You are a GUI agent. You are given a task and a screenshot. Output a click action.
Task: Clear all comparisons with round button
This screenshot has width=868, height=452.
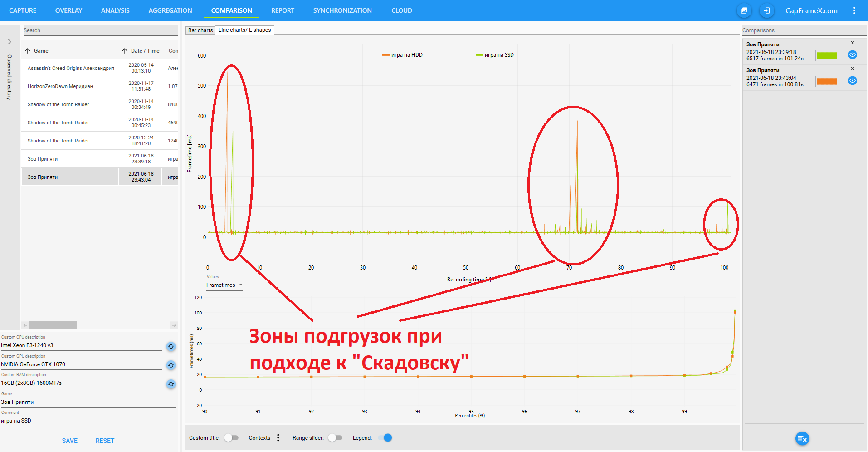click(802, 438)
